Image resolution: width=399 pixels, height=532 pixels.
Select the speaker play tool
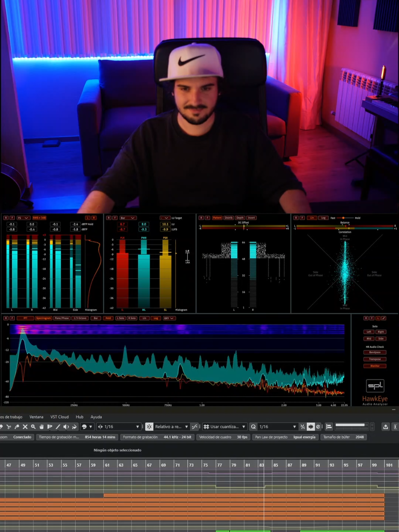click(66, 427)
